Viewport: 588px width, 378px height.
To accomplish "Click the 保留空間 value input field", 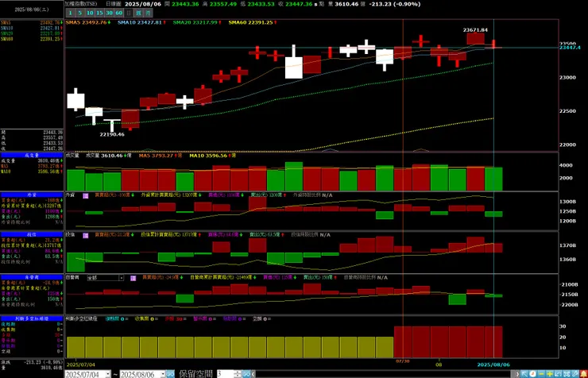I will click(225, 374).
